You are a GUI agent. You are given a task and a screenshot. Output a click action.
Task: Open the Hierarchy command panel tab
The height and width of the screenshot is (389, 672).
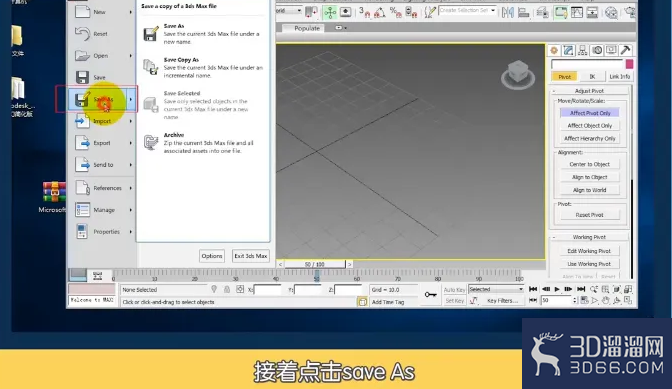[582, 51]
